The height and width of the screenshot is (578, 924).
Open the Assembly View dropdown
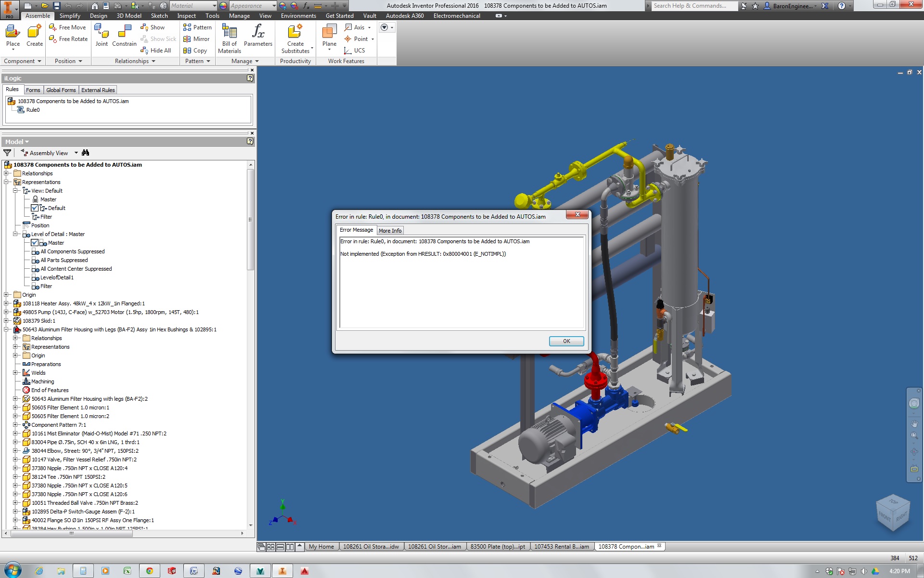click(76, 153)
